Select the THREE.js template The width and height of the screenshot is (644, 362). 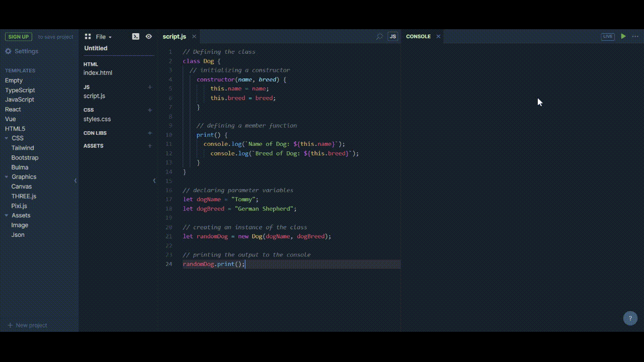(x=24, y=196)
